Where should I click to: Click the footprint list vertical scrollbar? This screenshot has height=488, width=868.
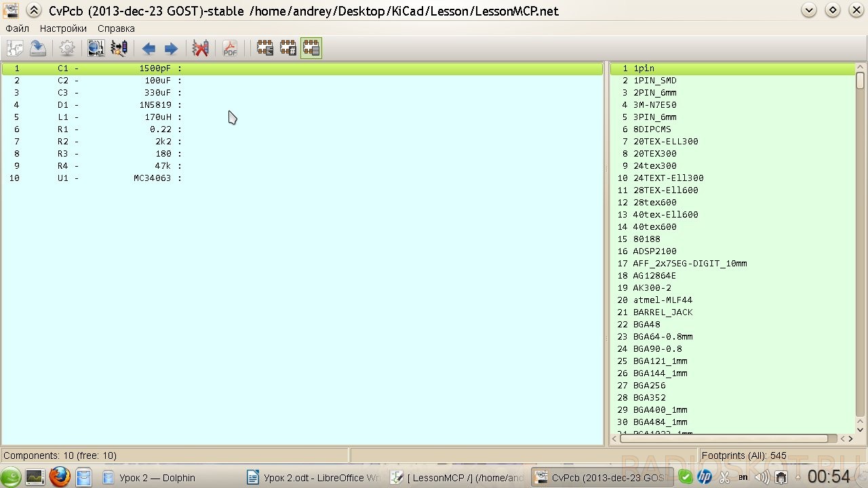pos(860,248)
